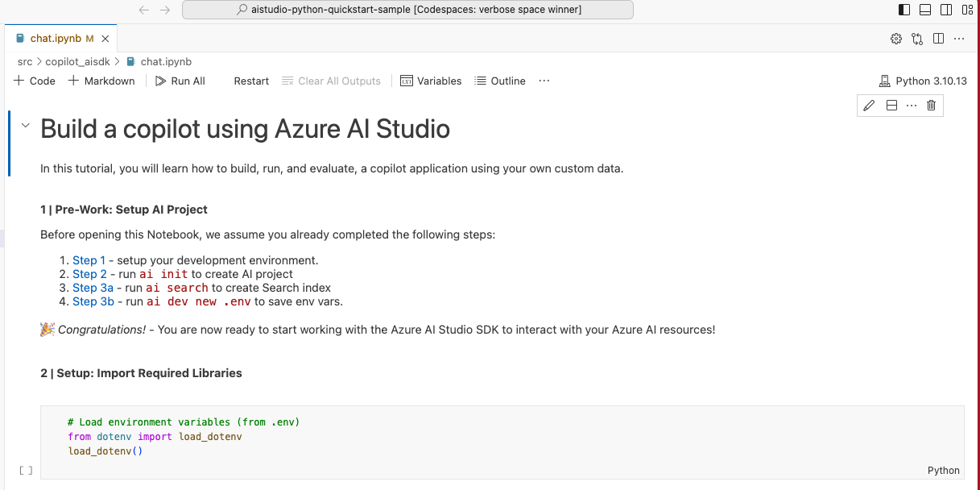Go forward using the navigation arrow
The height and width of the screenshot is (490, 980).
(x=165, y=10)
